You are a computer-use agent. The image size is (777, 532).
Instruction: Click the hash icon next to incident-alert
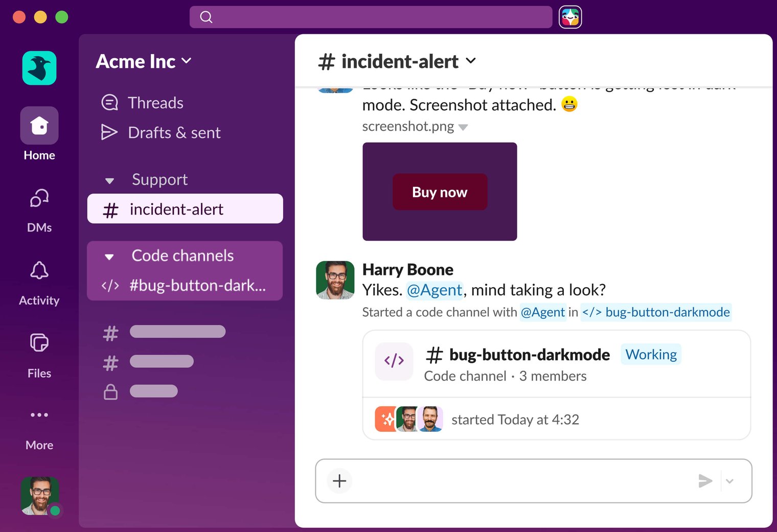pyautogui.click(x=110, y=210)
